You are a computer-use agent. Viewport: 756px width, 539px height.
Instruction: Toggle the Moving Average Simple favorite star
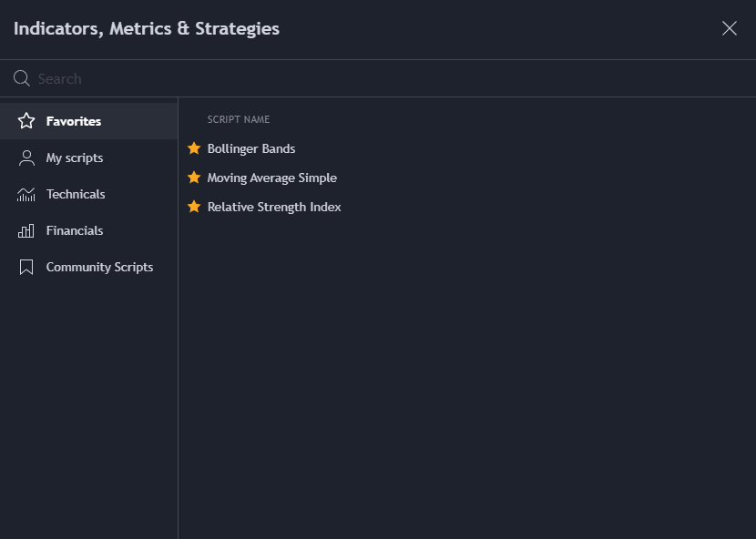click(x=194, y=178)
